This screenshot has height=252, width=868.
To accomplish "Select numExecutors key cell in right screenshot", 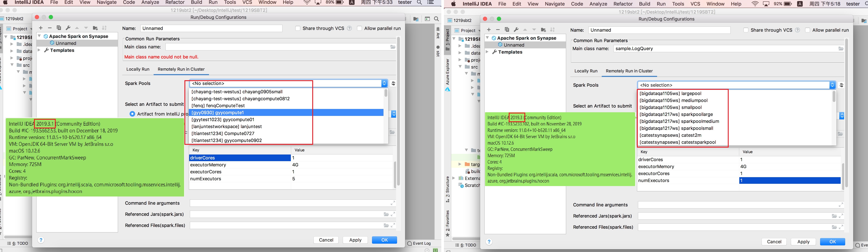I will 688,181.
